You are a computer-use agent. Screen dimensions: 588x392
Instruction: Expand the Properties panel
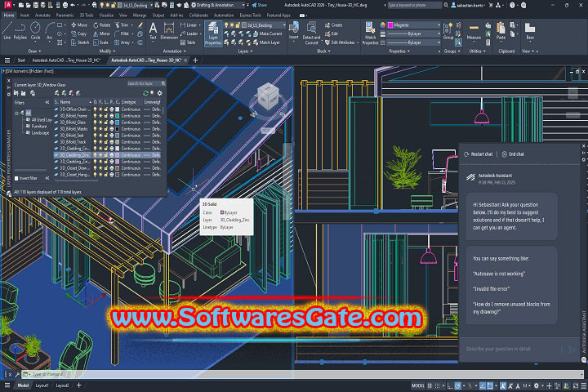point(399,51)
